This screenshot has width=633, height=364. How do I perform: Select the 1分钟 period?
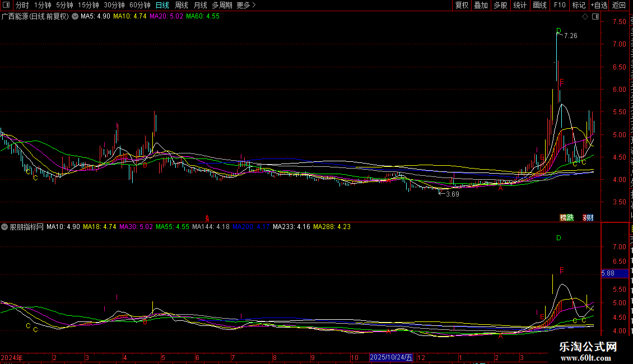43,5
